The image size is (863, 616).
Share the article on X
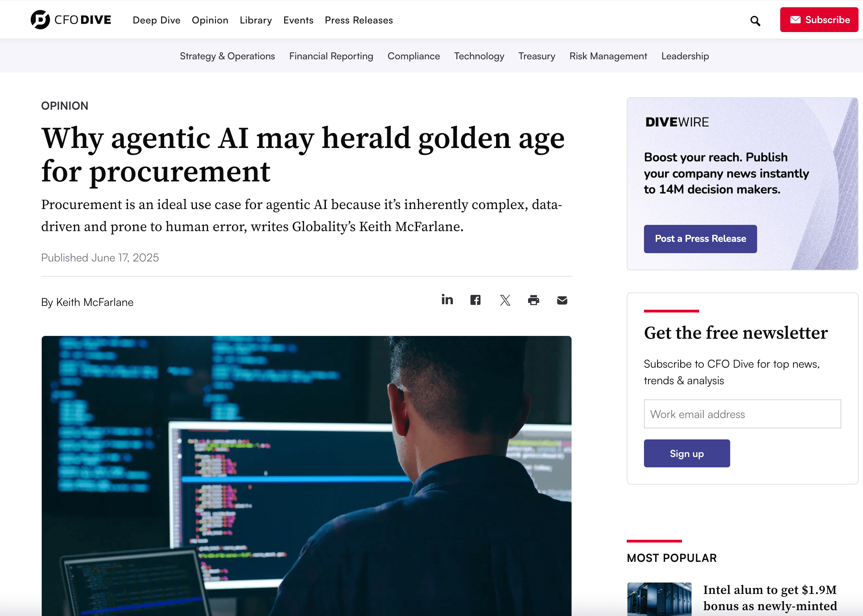pos(505,300)
